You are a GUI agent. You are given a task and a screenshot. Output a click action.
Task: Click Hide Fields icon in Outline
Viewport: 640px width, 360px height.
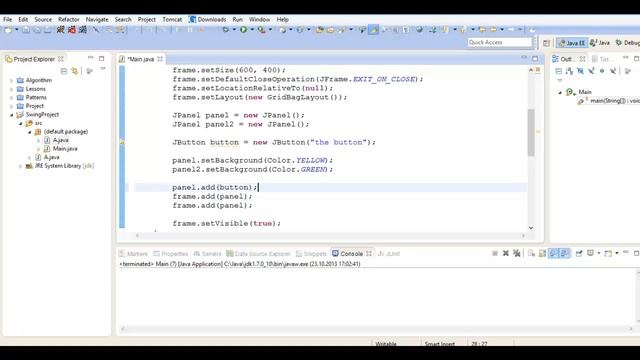pos(580,71)
